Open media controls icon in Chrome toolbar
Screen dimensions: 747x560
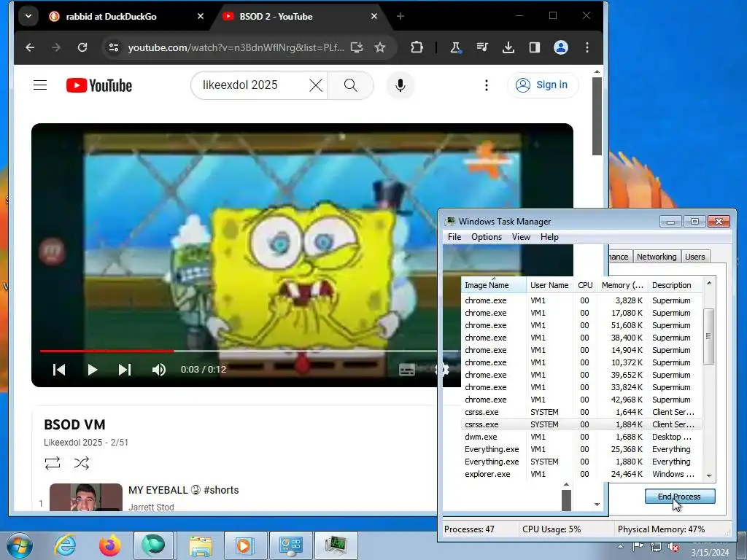click(482, 47)
